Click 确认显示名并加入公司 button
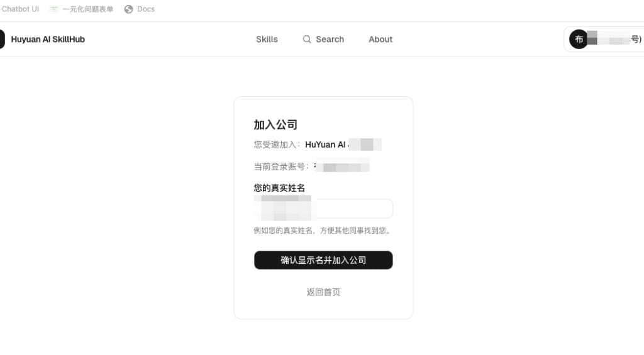644x355 pixels. 323,260
